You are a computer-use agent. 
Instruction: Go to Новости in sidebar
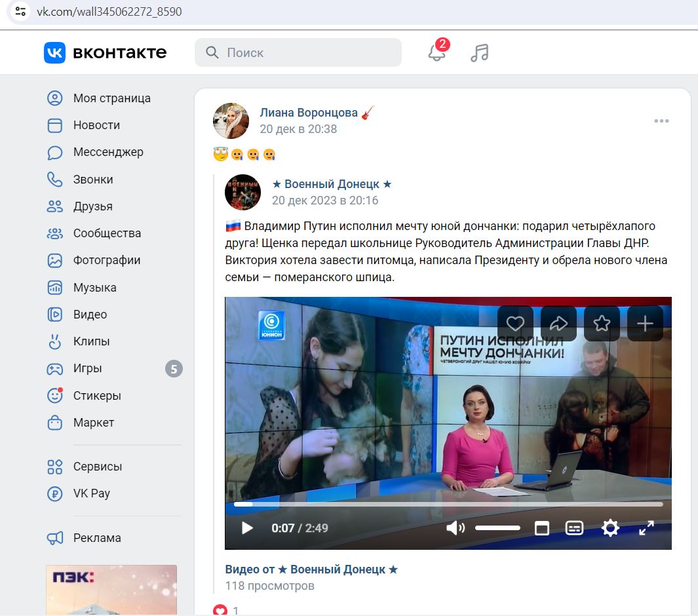[83, 125]
